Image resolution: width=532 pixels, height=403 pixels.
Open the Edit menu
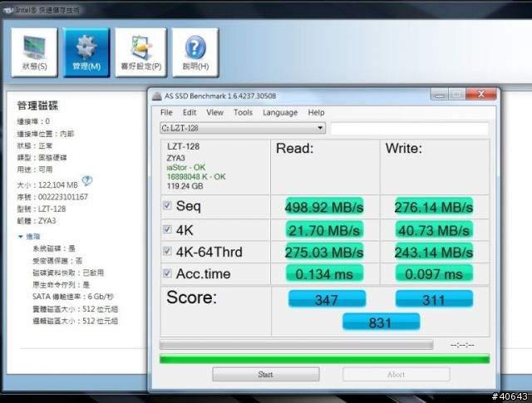tap(190, 113)
